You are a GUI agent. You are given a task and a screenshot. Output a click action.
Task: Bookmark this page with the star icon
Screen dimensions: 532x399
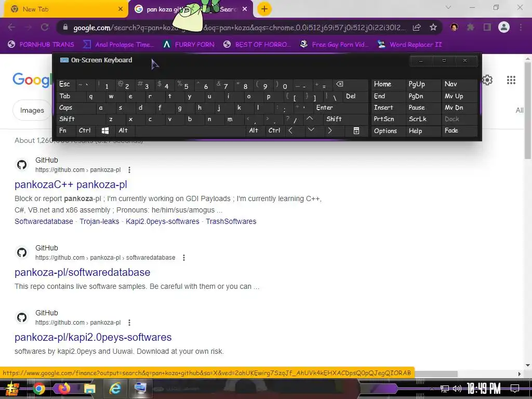point(433,28)
